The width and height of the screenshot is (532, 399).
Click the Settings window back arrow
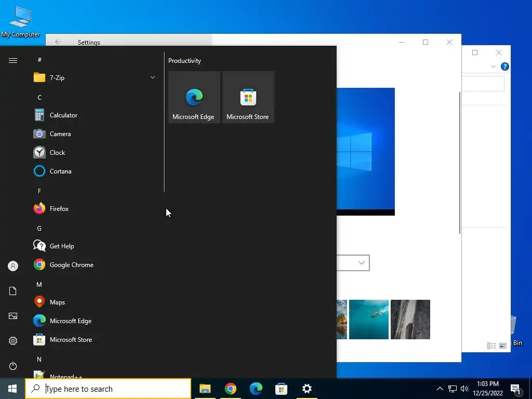(x=58, y=42)
